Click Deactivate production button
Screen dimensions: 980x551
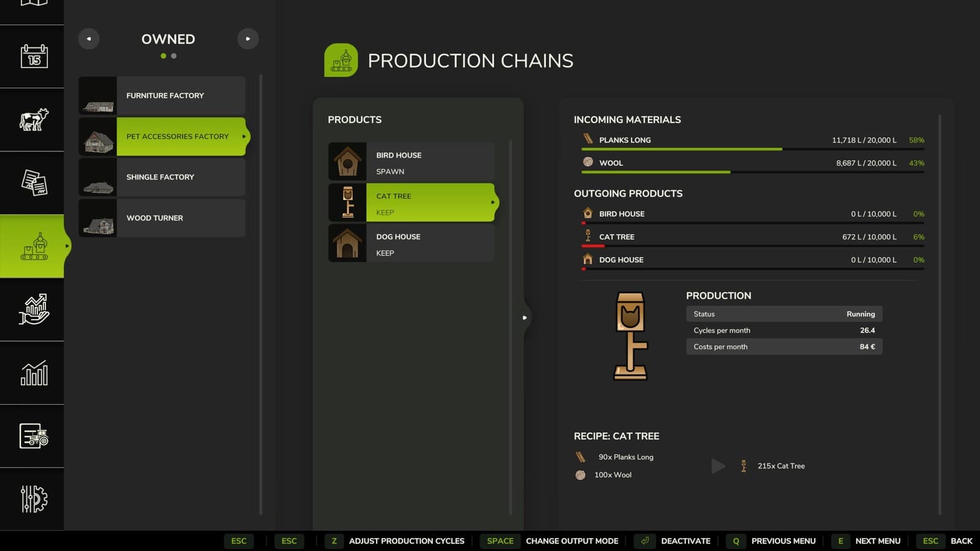coord(673,541)
